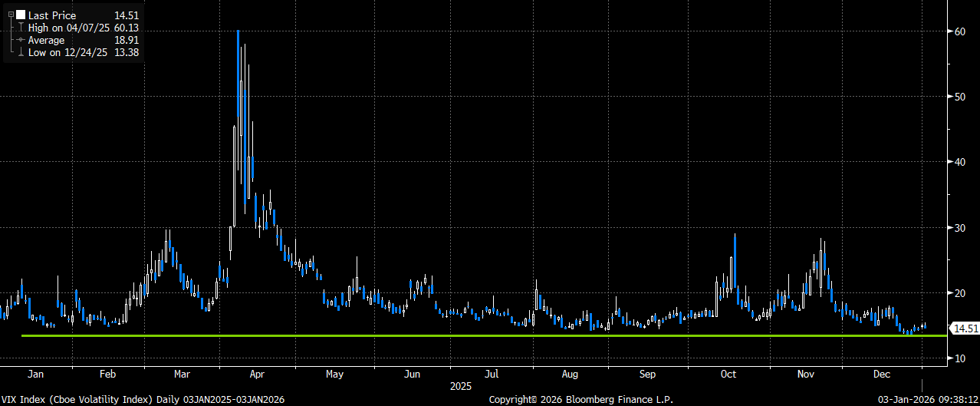Click the 30 y-axis label

pyautogui.click(x=960, y=228)
